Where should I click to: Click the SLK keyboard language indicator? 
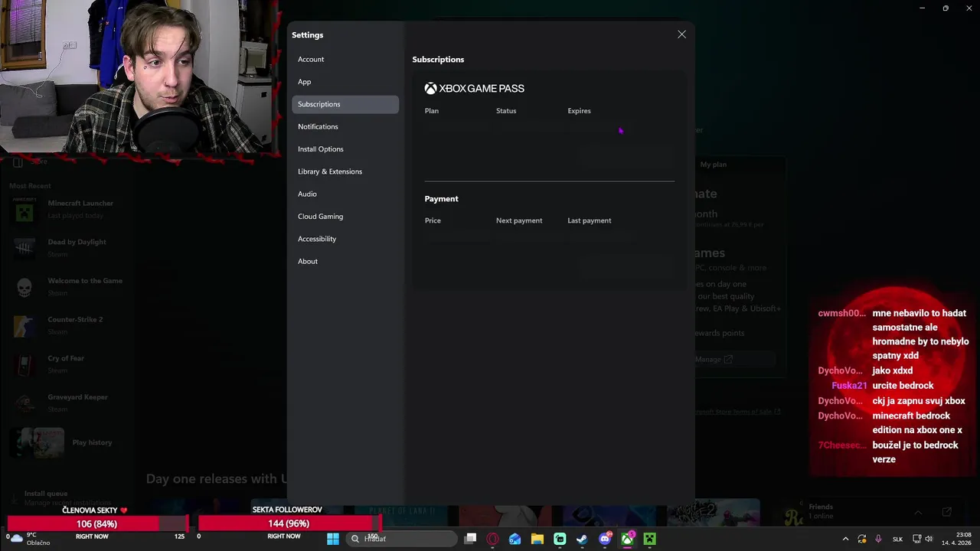coord(897,539)
